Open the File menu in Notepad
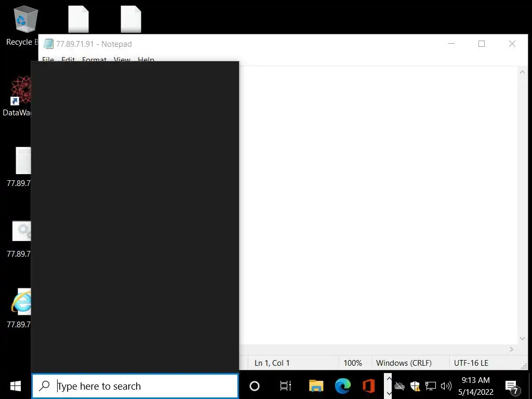The height and width of the screenshot is (399, 532). click(48, 60)
